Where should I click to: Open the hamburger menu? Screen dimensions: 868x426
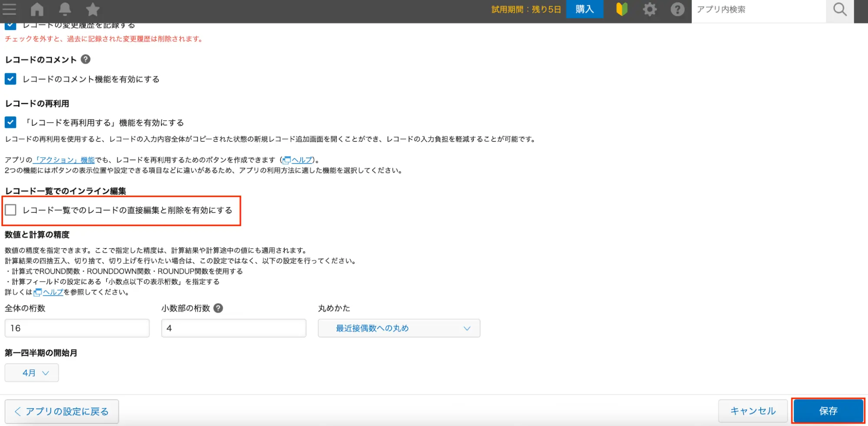(x=9, y=9)
